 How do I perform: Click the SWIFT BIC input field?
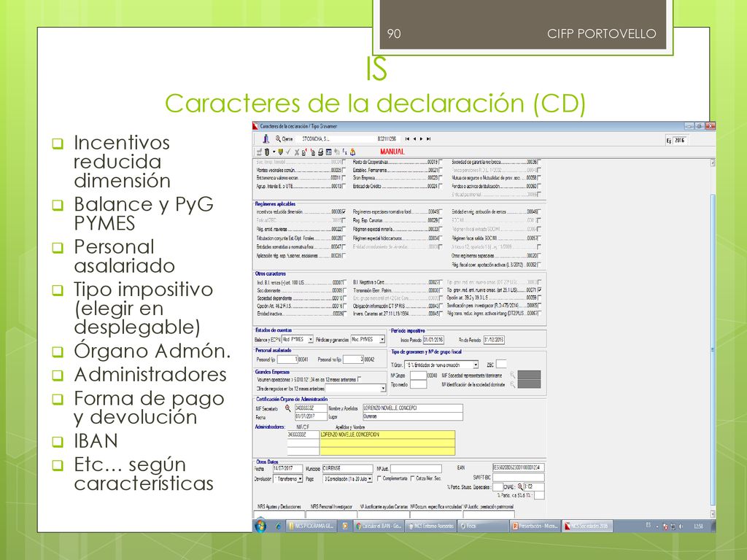pyautogui.click(x=519, y=477)
